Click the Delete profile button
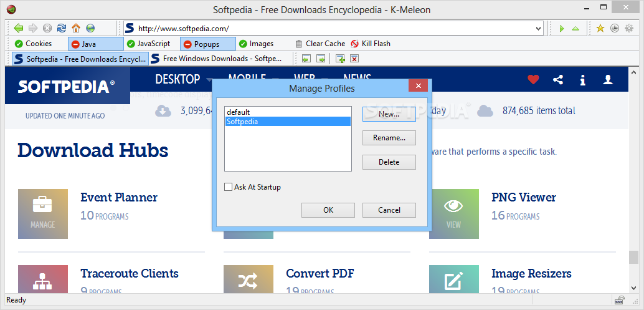The height and width of the screenshot is (310, 644). pyautogui.click(x=389, y=162)
